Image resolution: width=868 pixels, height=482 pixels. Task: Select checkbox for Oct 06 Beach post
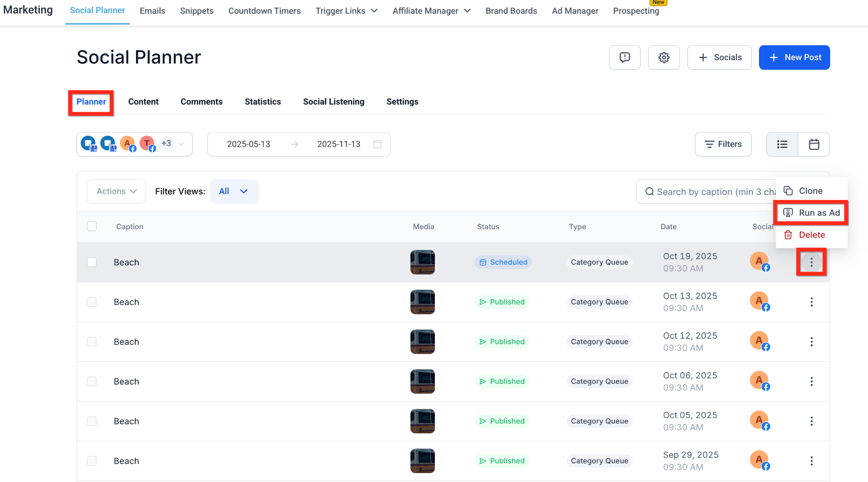click(x=92, y=382)
